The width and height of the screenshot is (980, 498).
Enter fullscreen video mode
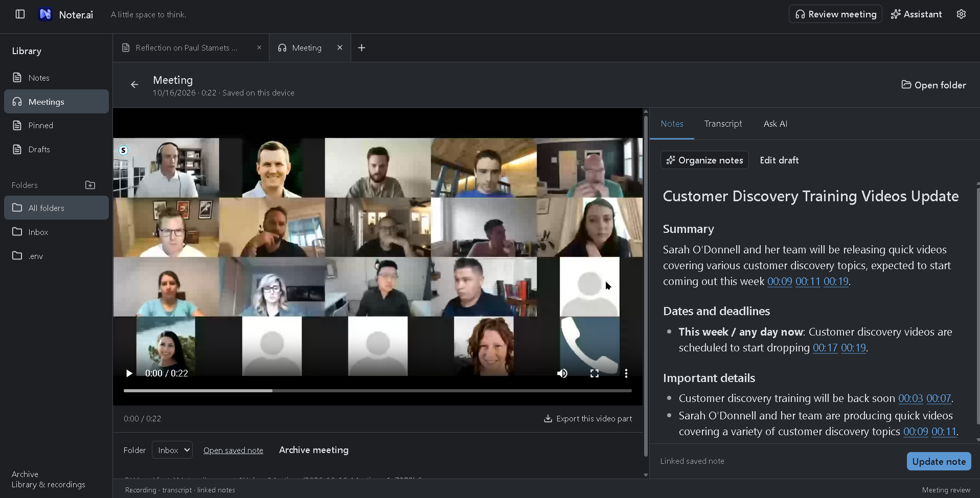click(594, 373)
